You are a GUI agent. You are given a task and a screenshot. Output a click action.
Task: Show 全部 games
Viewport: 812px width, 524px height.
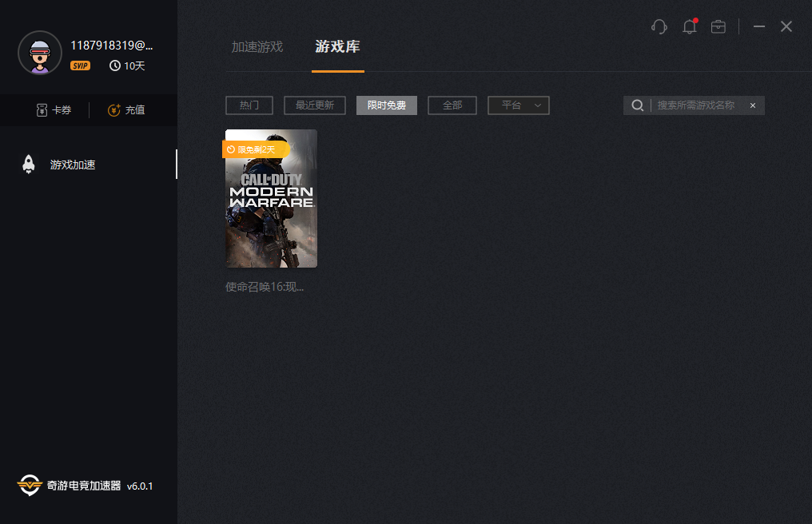tap(452, 105)
